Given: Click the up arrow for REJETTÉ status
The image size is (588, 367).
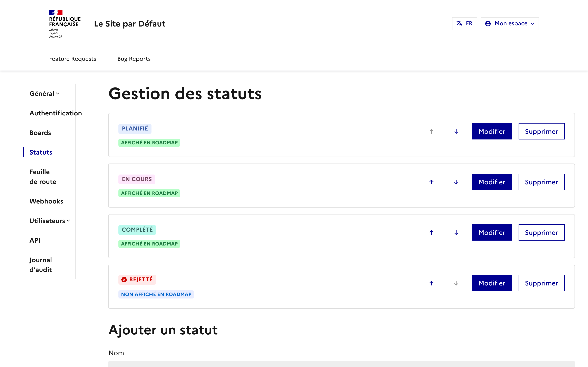Looking at the screenshot, I should (431, 283).
